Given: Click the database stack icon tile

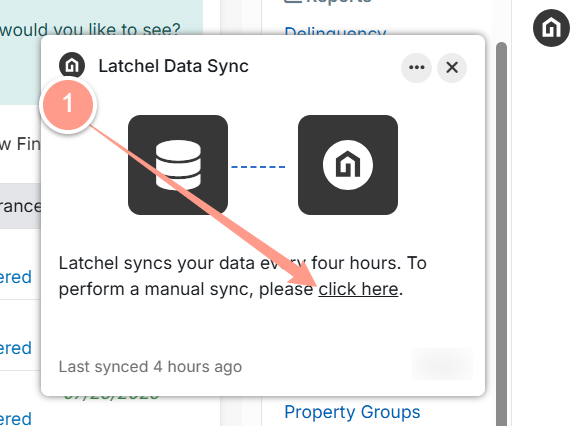Looking at the screenshot, I should coord(178,165).
